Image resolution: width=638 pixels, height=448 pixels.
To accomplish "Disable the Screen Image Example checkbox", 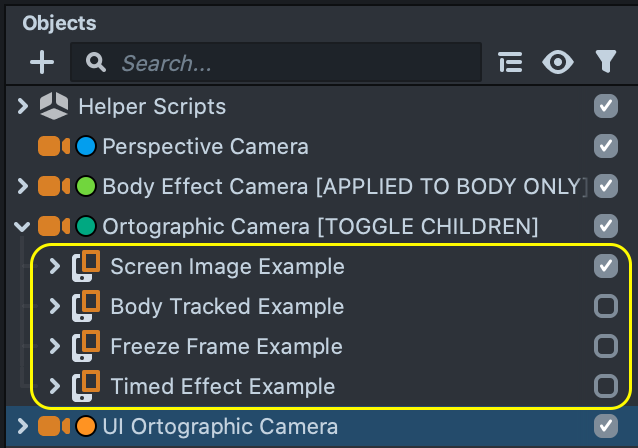I will point(606,267).
